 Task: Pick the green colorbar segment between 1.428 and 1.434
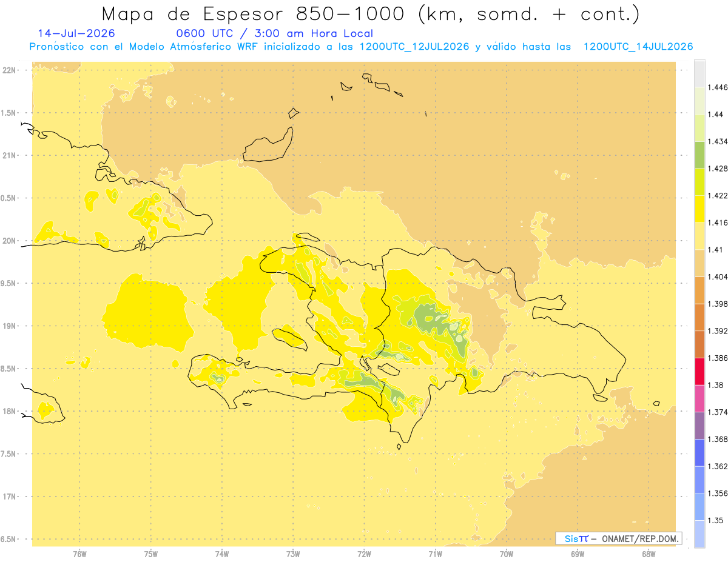[x=699, y=155]
